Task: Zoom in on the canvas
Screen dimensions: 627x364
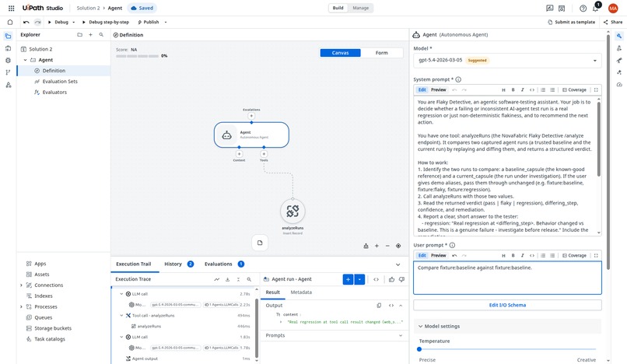Action: coord(377,246)
